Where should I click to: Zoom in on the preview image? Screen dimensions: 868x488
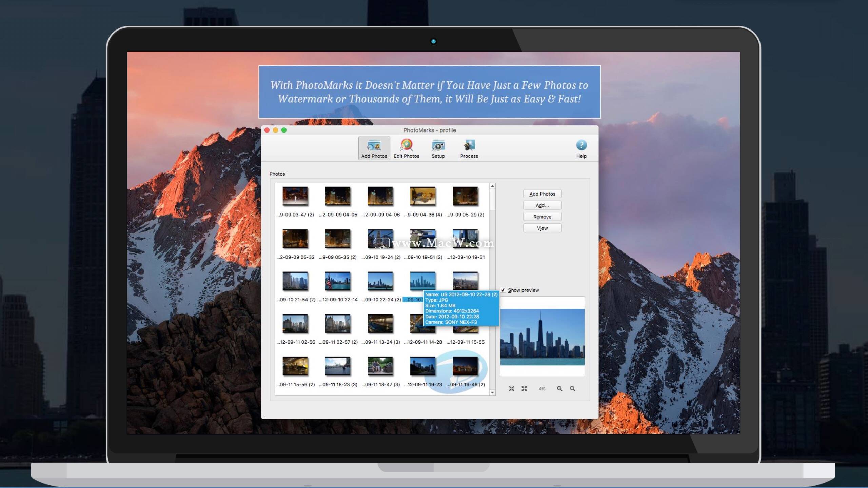559,389
